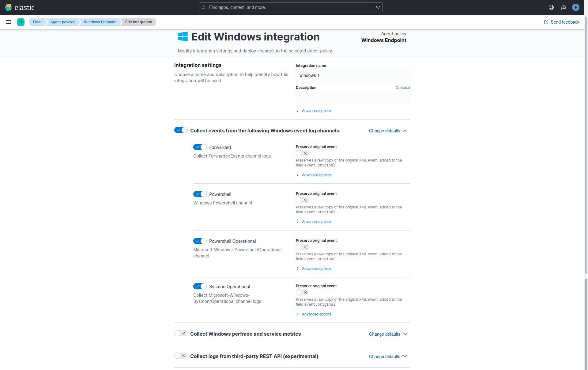The width and height of the screenshot is (588, 370).
Task: Go to Fleet breadcrumb
Action: [37, 22]
